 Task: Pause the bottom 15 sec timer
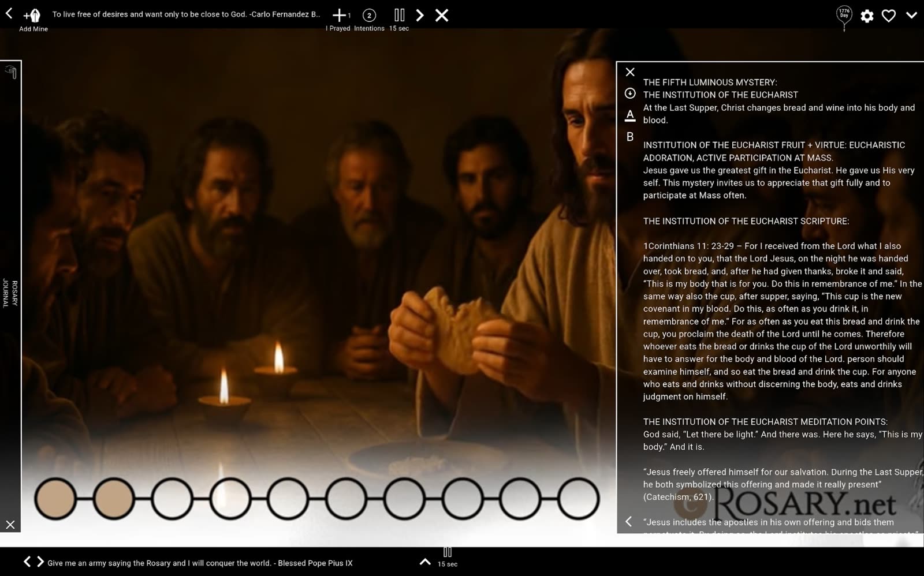pos(447,552)
